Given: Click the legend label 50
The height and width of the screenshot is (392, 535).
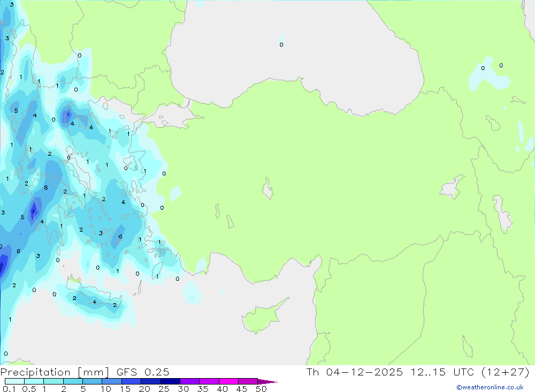Looking at the screenshot, I should [x=261, y=389].
